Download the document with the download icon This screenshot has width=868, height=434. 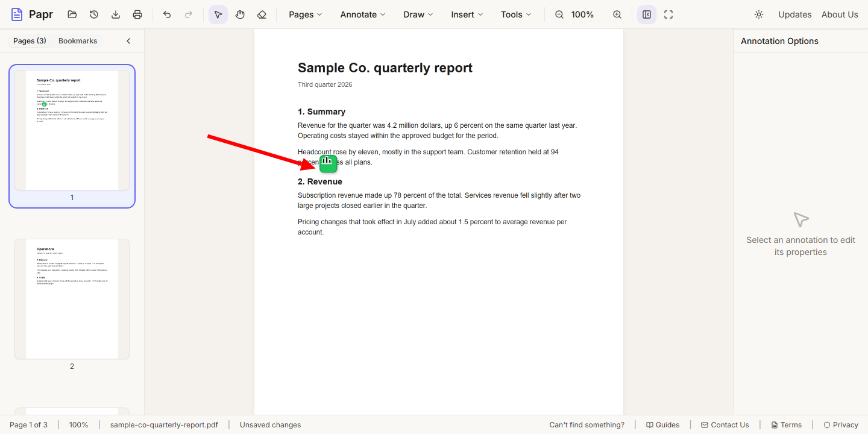116,14
